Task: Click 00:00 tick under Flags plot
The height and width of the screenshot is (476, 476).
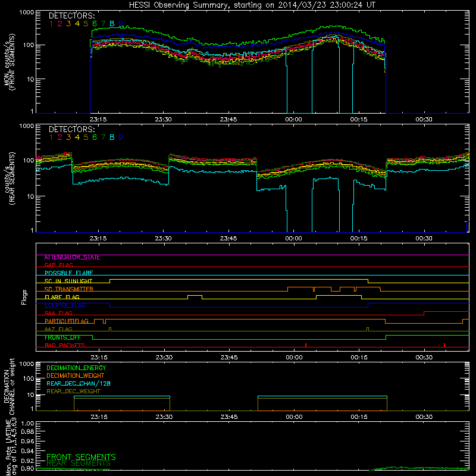Action: tap(294, 358)
